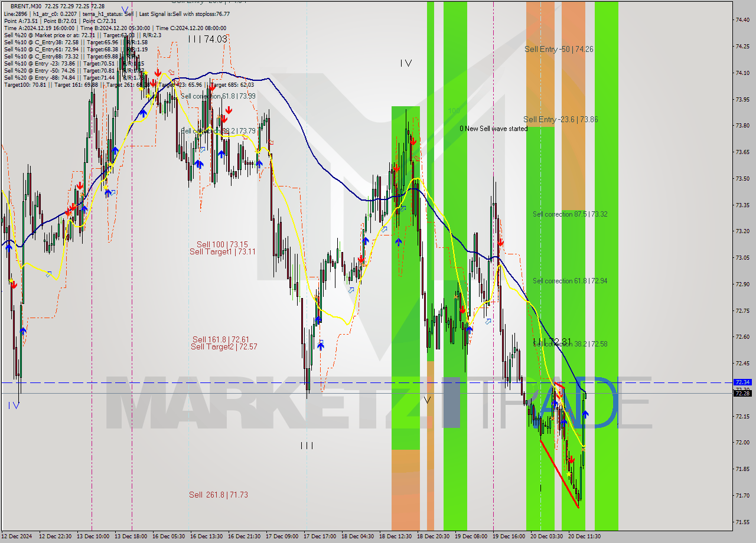Select 'Sell correction 38.2 | 72.58' label
The image size is (756, 543).
569,344
